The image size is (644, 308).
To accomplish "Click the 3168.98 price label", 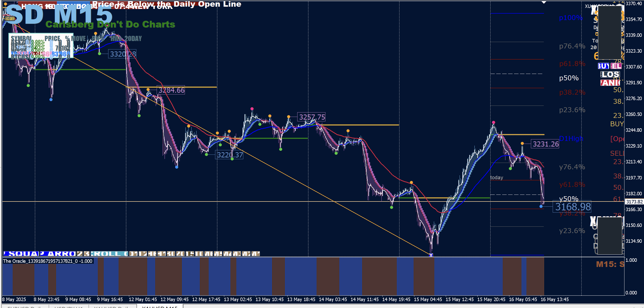I will (573, 207).
